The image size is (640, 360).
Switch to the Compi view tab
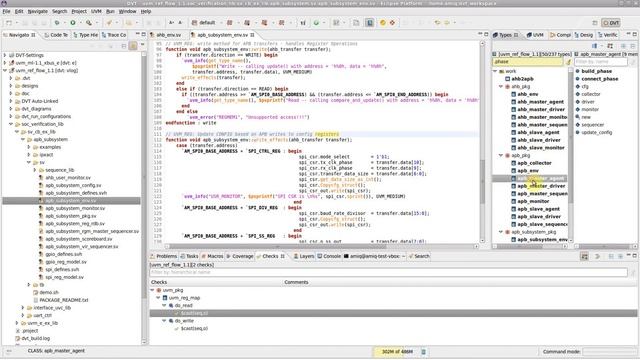point(560,35)
